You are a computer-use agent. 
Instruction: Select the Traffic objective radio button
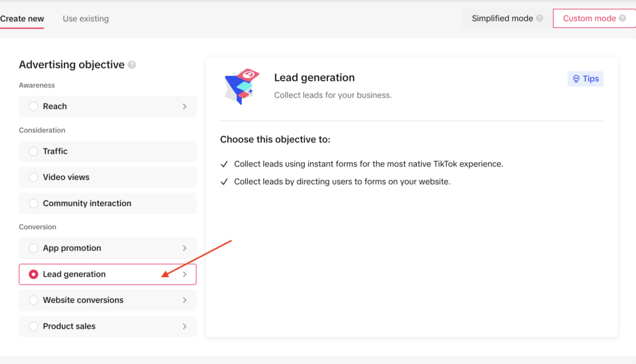pyautogui.click(x=33, y=151)
